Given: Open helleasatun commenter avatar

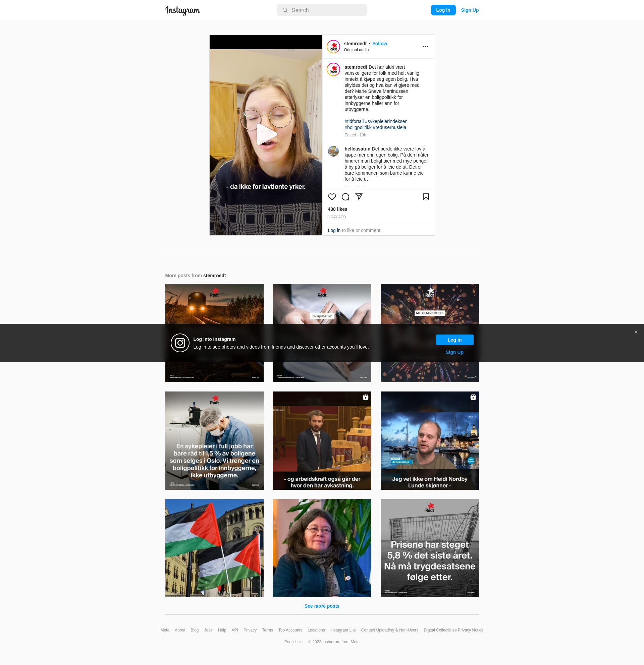Looking at the screenshot, I should (x=333, y=151).
